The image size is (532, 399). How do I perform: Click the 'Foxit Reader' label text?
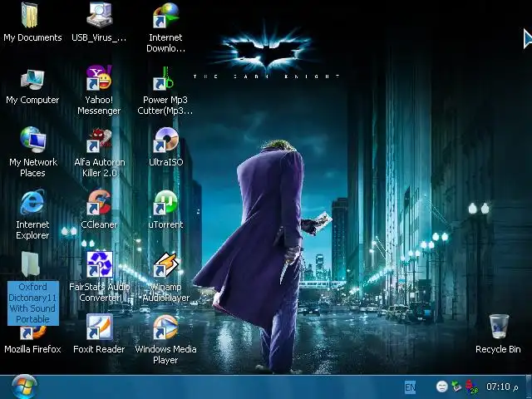point(99,349)
